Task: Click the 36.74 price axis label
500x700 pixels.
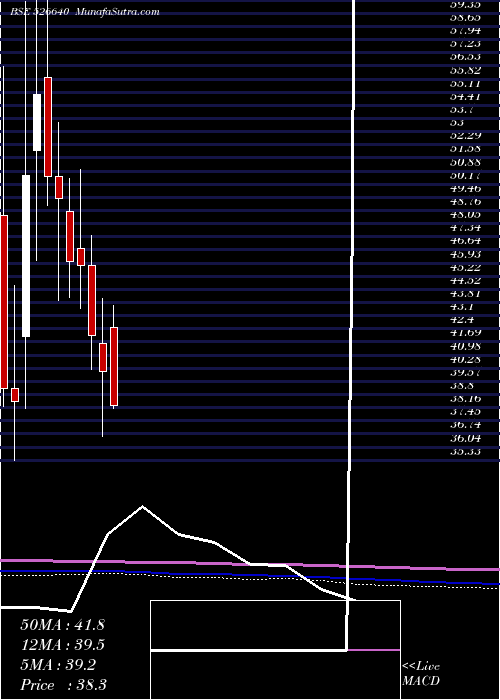Action: click(465, 425)
